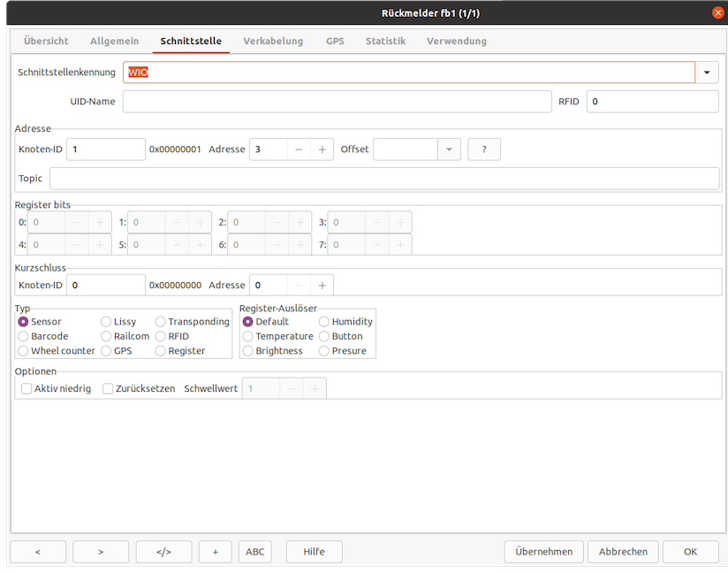Click into the Topic text field

click(384, 179)
